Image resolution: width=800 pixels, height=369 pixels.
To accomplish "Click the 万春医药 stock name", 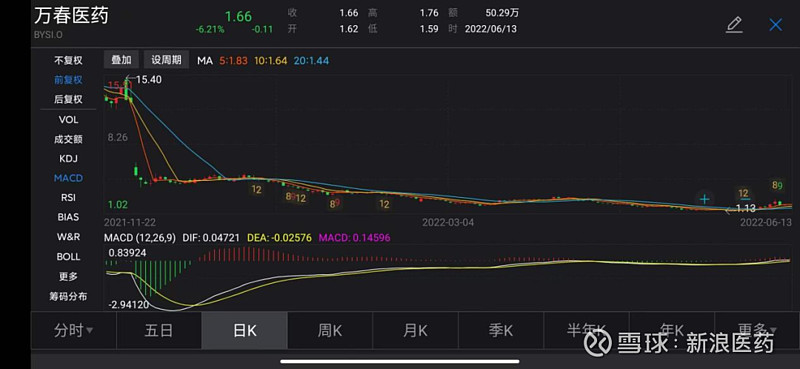I will [x=71, y=16].
